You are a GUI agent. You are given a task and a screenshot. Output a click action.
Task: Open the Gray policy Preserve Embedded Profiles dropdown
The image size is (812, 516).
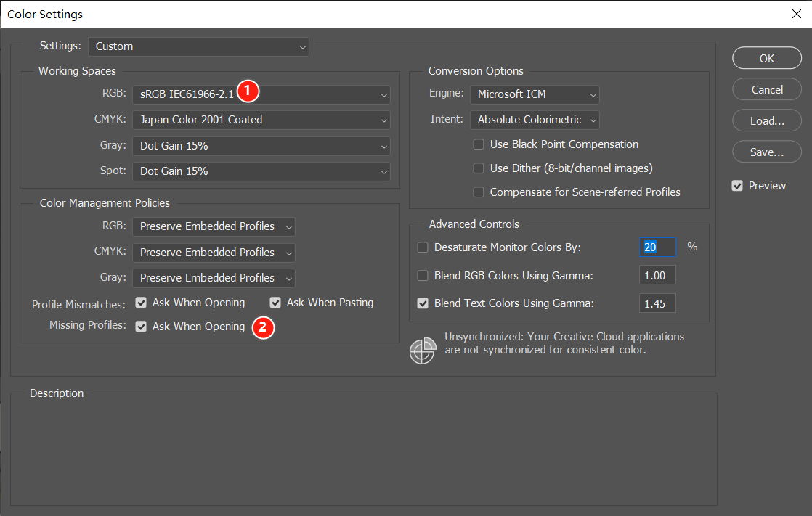pos(214,278)
